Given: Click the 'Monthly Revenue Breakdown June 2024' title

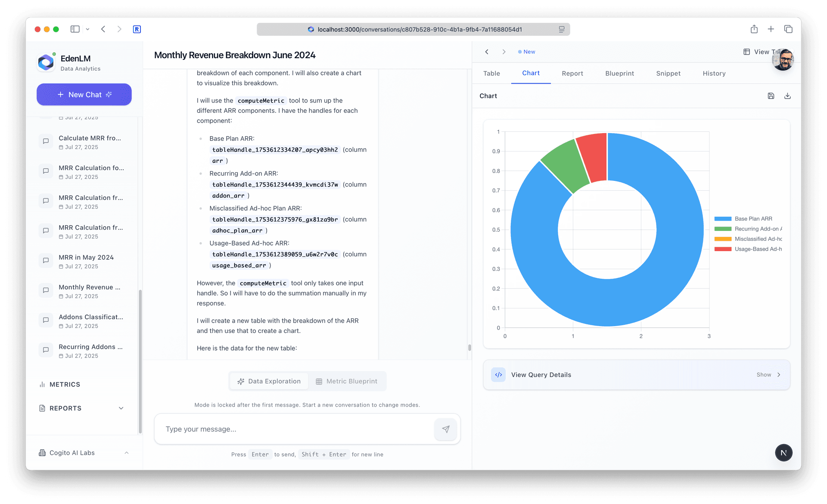Looking at the screenshot, I should pyautogui.click(x=235, y=55).
